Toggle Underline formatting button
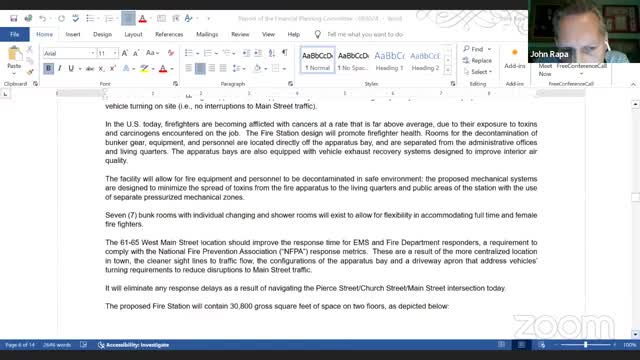 coord(71,69)
